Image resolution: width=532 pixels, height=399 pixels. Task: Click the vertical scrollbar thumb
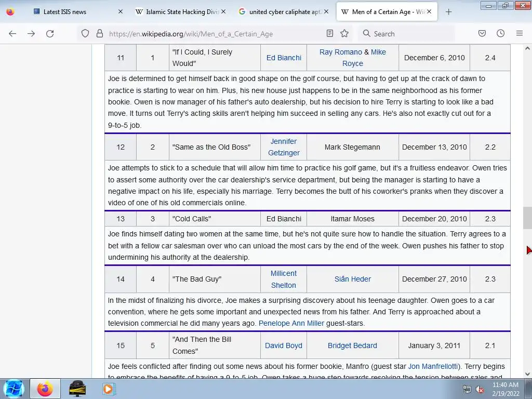point(527,218)
